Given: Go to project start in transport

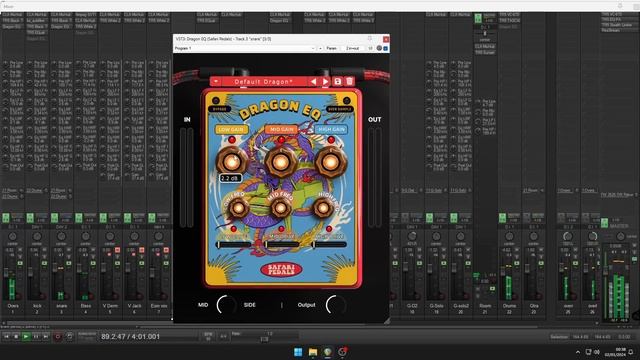Looking at the screenshot, I should pyautogui.click(x=7, y=336).
